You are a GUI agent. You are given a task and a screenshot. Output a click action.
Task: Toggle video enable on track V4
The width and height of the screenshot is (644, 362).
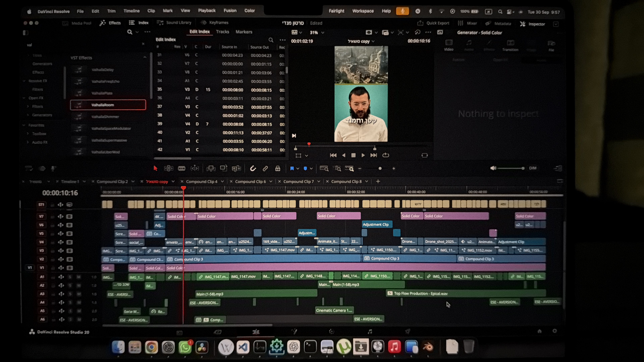click(69, 242)
